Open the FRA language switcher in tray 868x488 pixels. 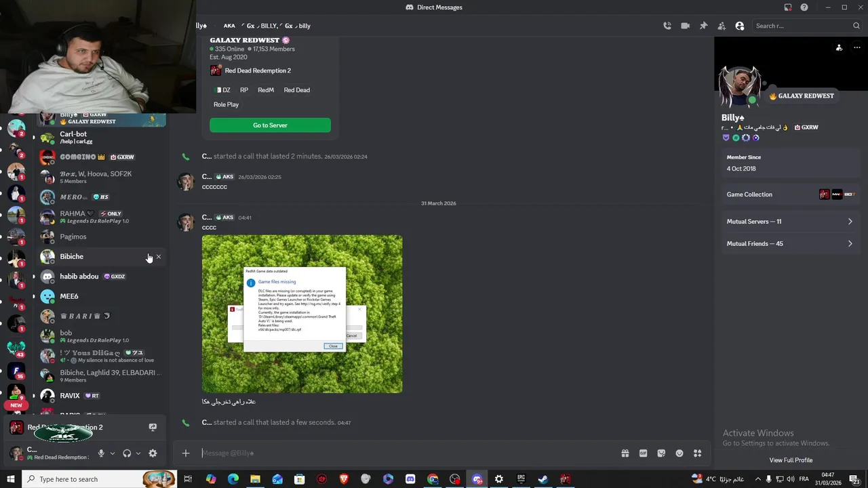coord(804,479)
